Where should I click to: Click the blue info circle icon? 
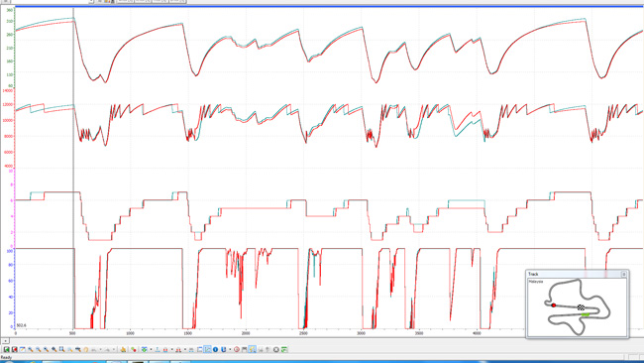click(215, 349)
